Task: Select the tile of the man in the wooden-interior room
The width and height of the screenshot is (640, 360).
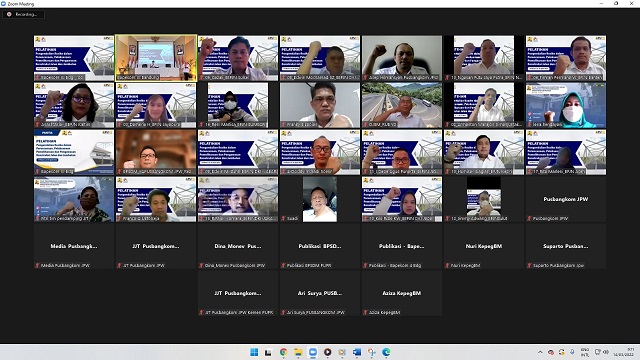Action: click(x=156, y=152)
